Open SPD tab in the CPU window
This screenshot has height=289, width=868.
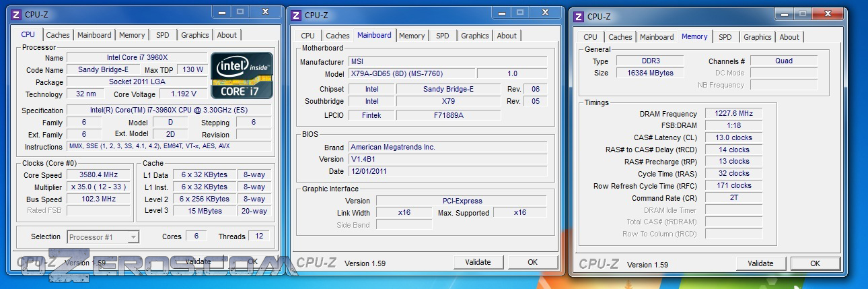pos(163,35)
